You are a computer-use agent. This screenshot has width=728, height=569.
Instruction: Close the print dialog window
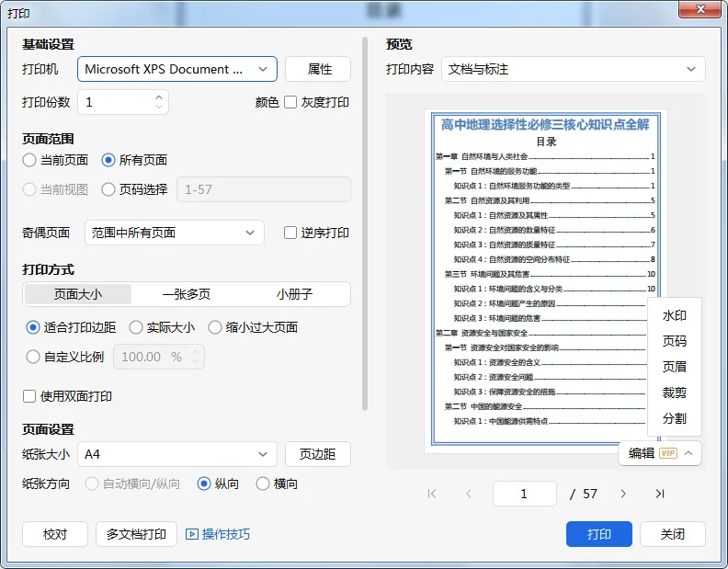(x=700, y=9)
